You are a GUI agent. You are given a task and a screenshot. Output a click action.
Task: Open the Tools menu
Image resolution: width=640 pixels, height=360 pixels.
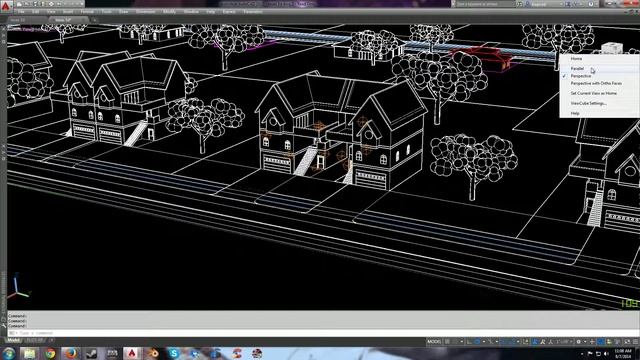click(x=107, y=12)
